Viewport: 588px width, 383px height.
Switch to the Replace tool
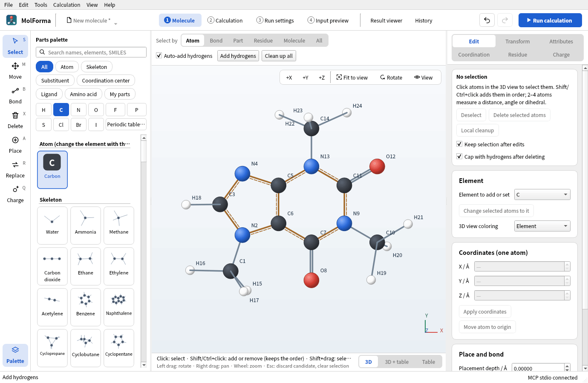click(15, 169)
